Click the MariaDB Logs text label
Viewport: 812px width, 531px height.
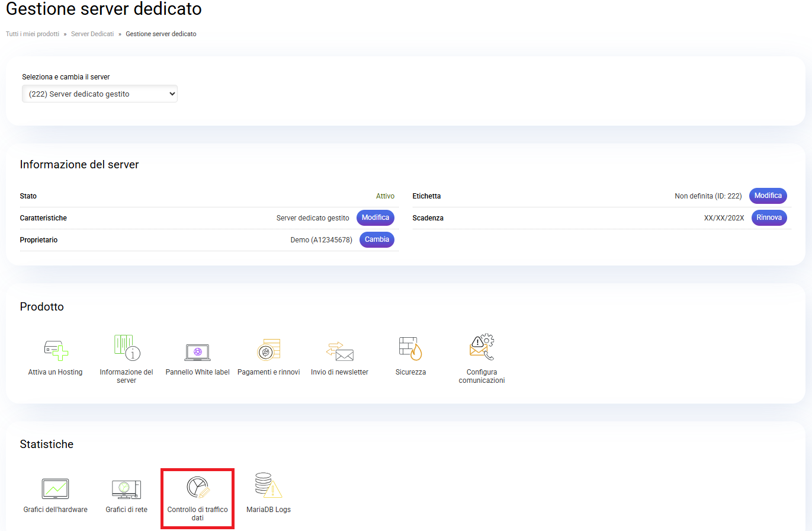point(268,510)
